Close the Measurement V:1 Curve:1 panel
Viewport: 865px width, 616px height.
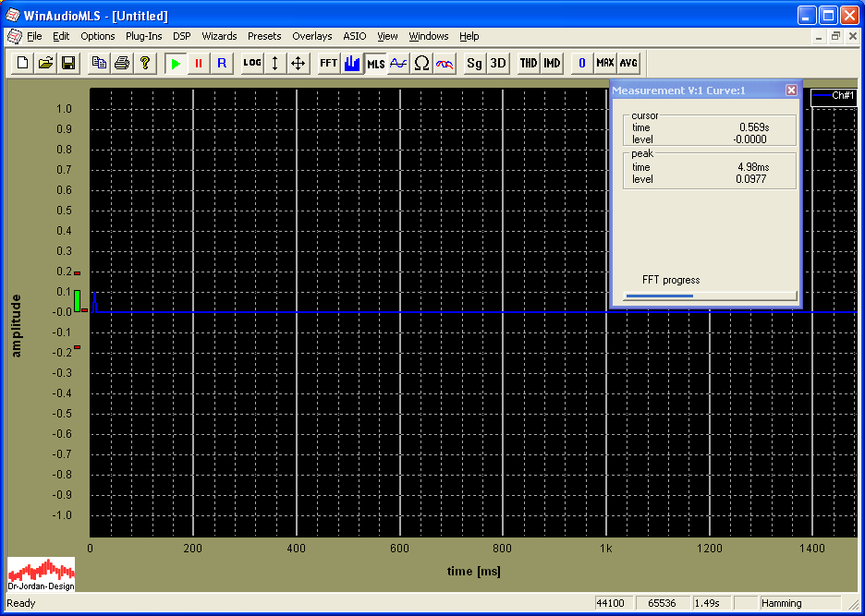pyautogui.click(x=791, y=91)
